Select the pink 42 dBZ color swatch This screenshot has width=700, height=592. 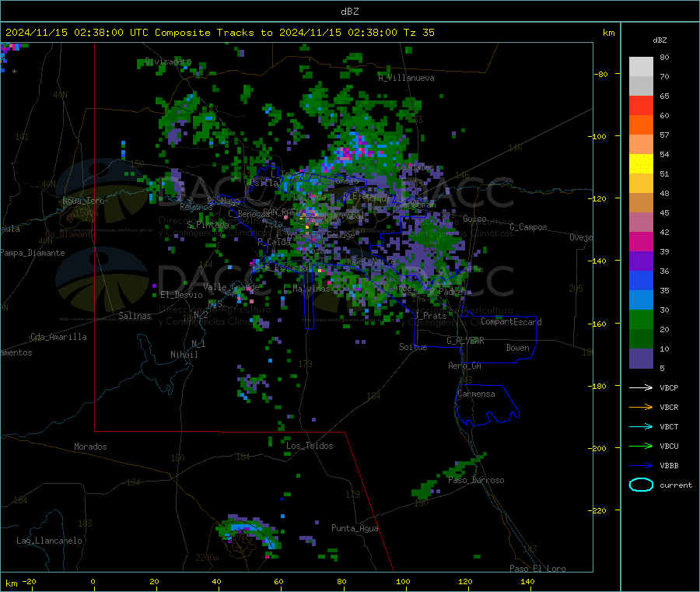(641, 222)
